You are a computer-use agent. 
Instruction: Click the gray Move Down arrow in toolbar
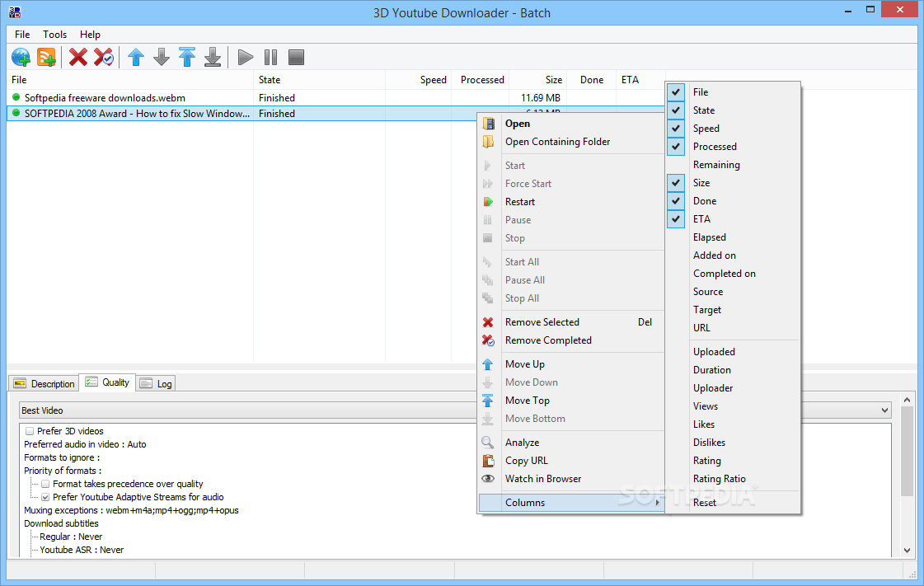pos(162,57)
